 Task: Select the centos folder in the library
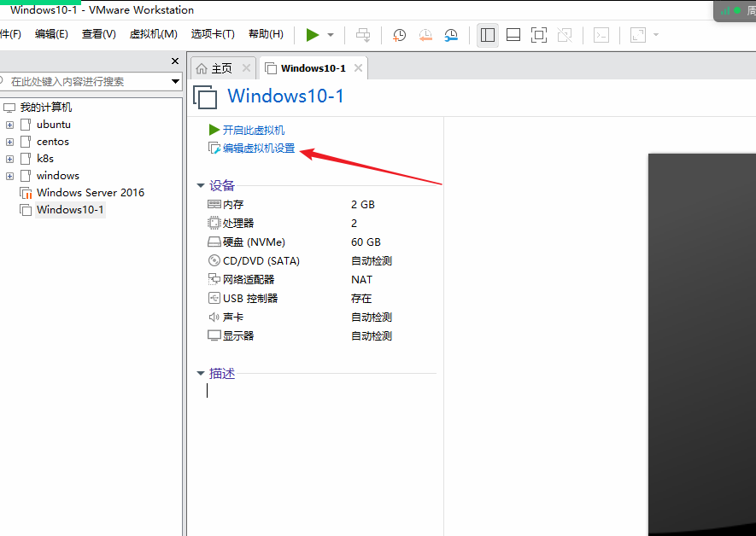coord(53,142)
